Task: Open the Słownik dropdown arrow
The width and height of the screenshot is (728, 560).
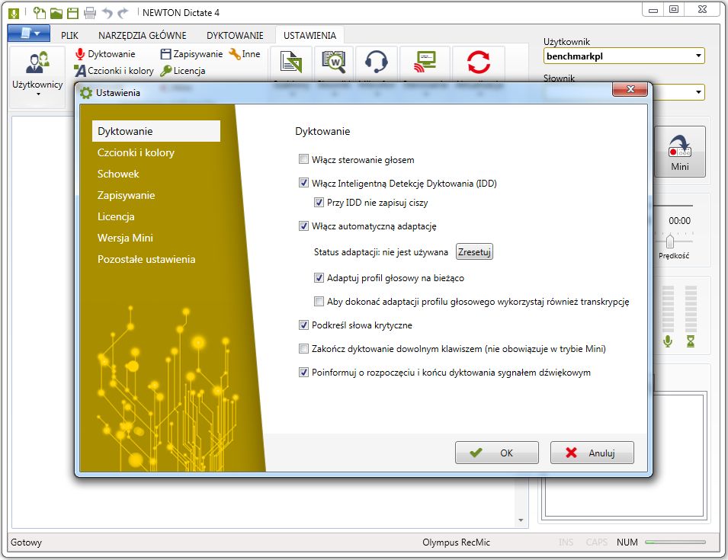Action: [x=698, y=92]
